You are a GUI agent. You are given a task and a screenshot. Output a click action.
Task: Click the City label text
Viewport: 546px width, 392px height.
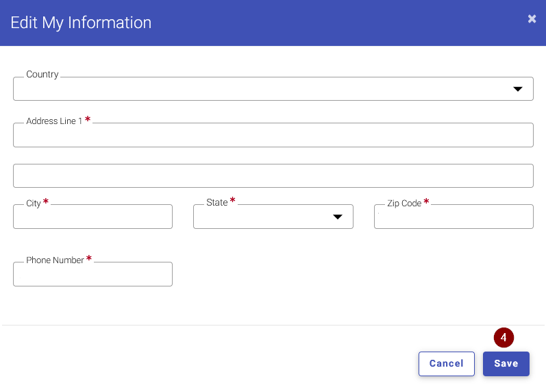[34, 203]
